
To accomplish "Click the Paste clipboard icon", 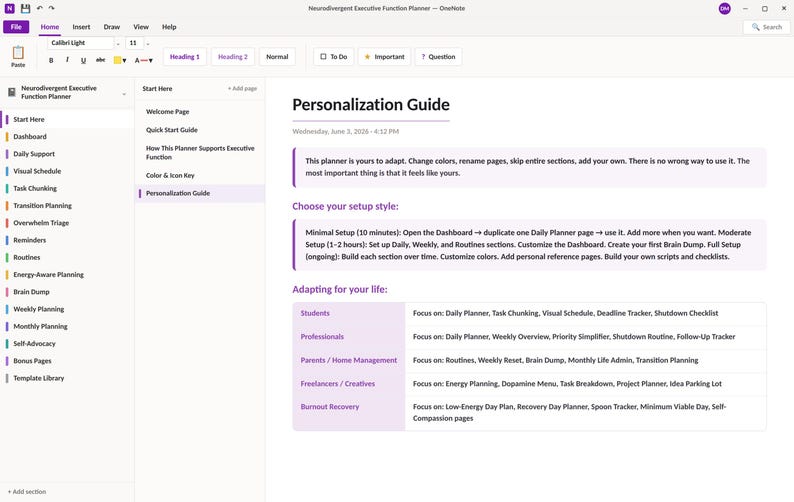I will tap(18, 52).
